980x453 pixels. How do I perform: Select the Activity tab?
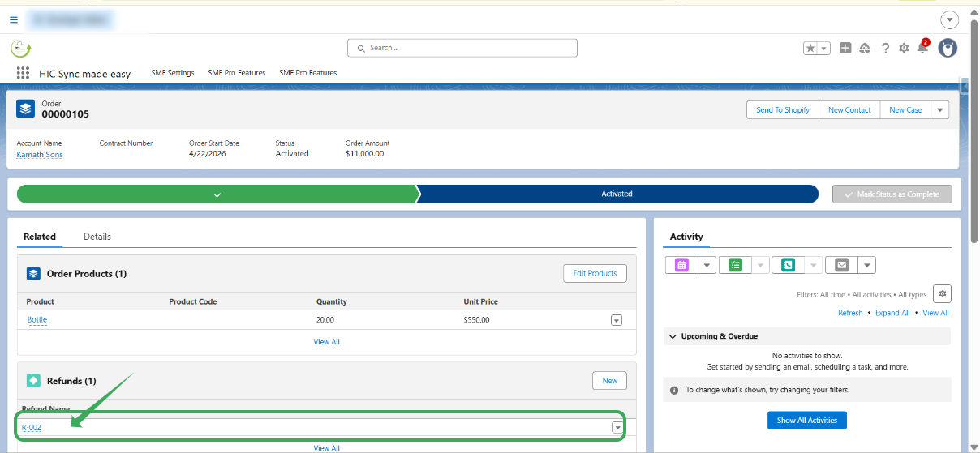coord(686,237)
